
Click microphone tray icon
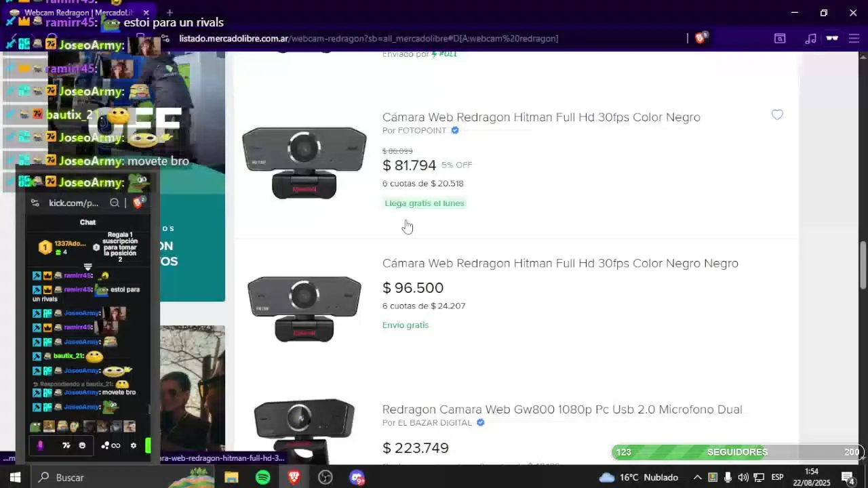click(x=728, y=477)
